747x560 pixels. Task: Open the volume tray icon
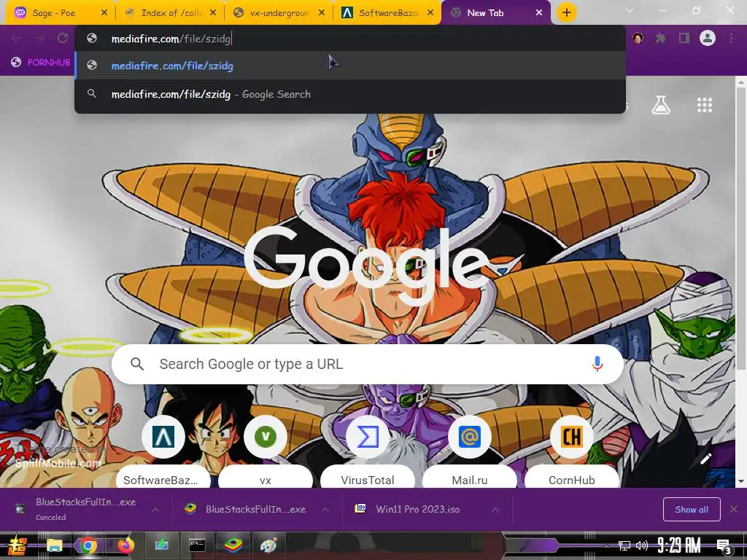click(642, 545)
